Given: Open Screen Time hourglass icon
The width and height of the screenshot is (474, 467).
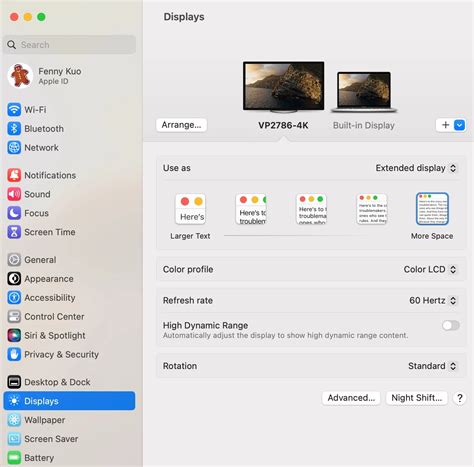Looking at the screenshot, I should click(14, 232).
